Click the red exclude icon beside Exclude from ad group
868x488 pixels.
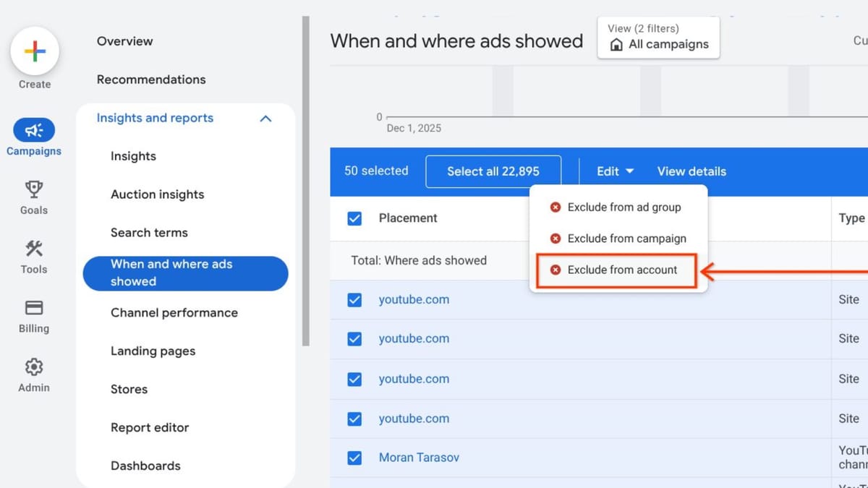tap(556, 207)
